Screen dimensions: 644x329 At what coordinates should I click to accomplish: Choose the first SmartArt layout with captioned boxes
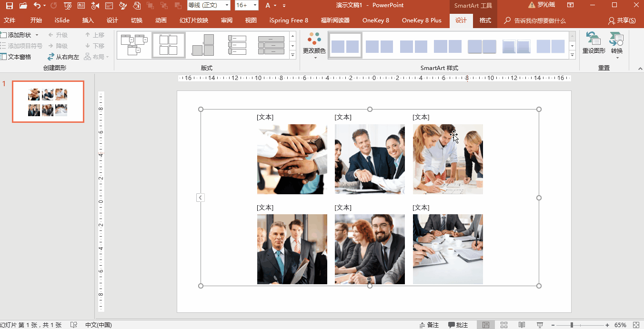click(x=135, y=45)
